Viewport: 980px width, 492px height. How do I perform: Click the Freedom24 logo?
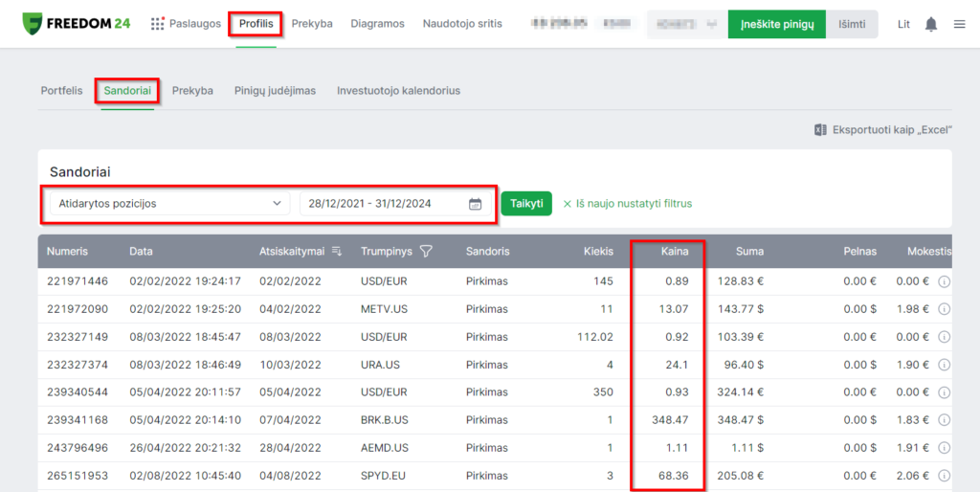76,23
